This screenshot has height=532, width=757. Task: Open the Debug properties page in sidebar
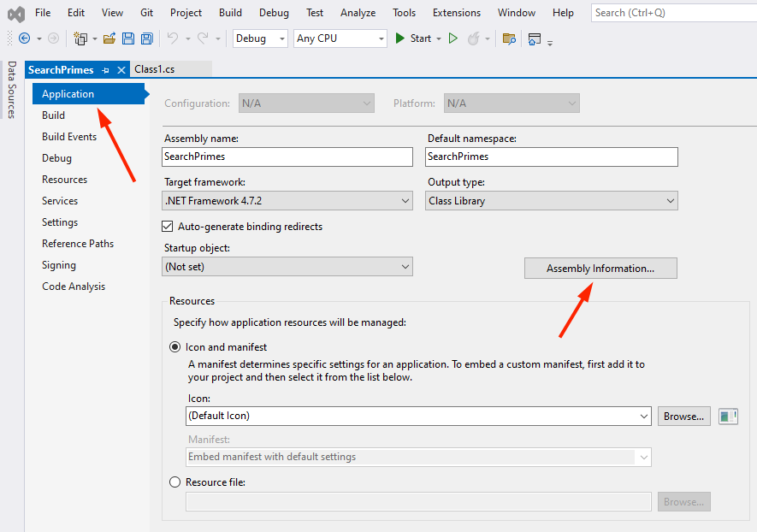coord(56,158)
